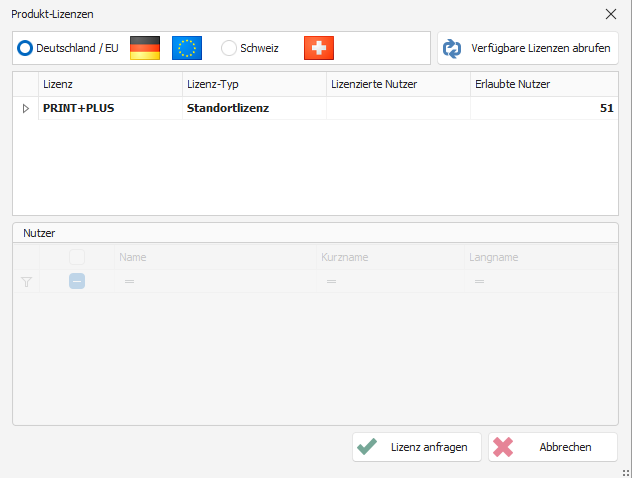This screenshot has width=632, height=478.
Task: Click the German flag icon
Action: click(x=145, y=48)
